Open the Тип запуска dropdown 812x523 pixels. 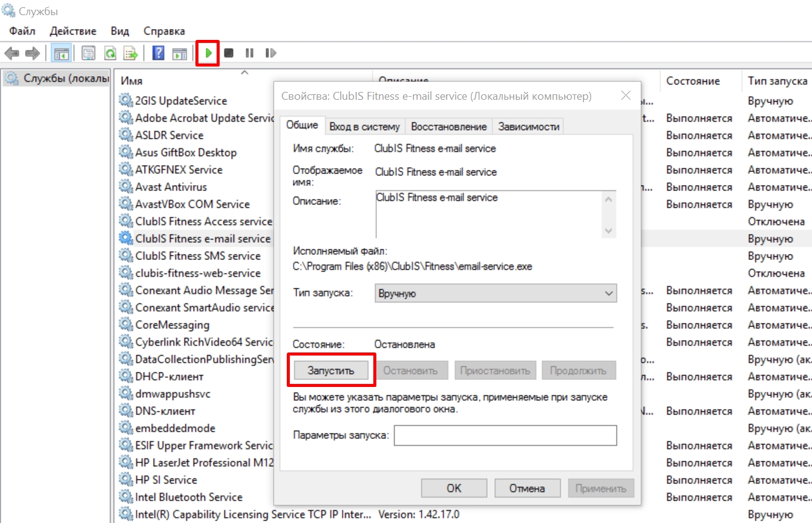496,293
